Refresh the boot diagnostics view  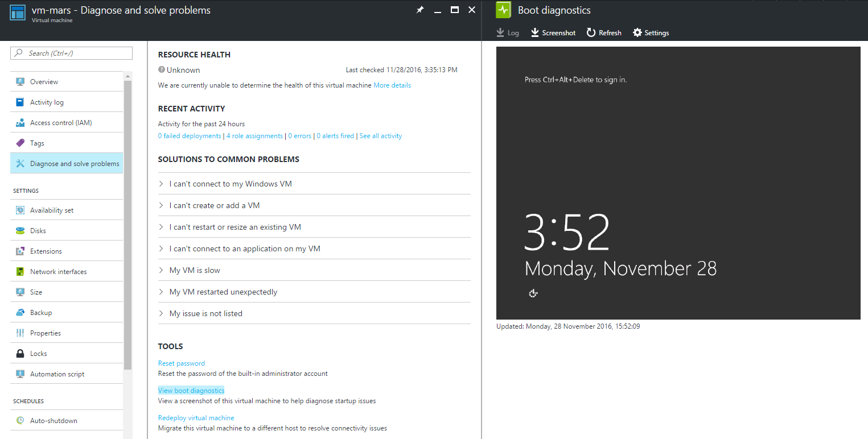pyautogui.click(x=604, y=32)
